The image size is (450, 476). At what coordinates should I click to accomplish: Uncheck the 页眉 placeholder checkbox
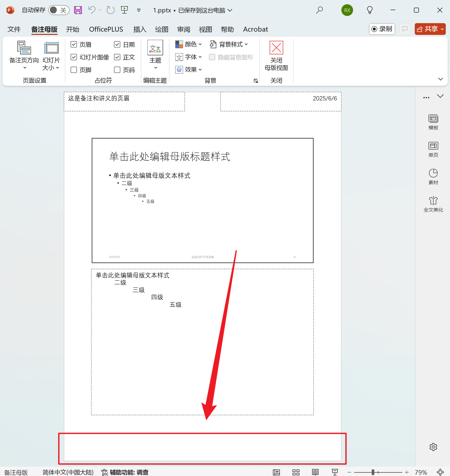(x=74, y=44)
